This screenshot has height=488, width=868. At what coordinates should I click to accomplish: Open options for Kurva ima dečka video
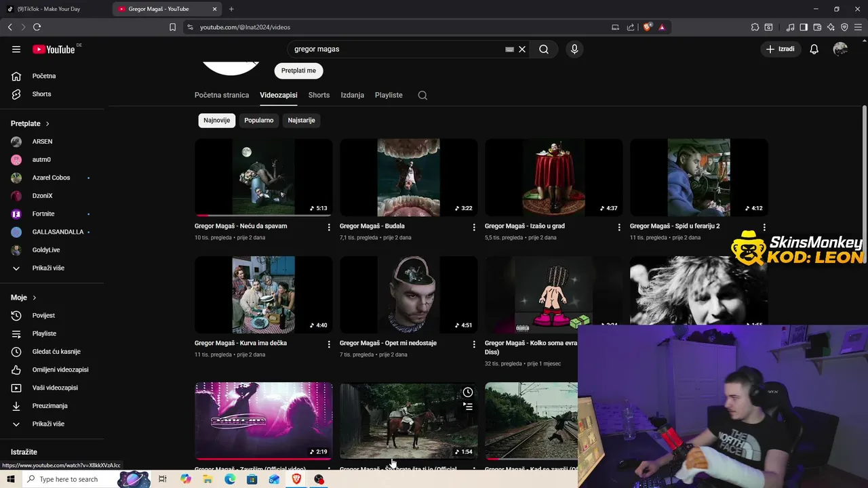(x=329, y=344)
